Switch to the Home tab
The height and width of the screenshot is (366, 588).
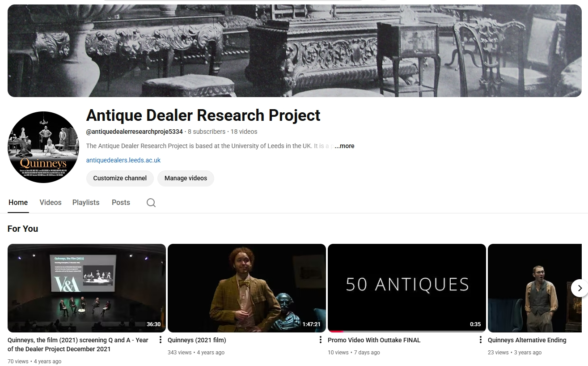coord(18,203)
